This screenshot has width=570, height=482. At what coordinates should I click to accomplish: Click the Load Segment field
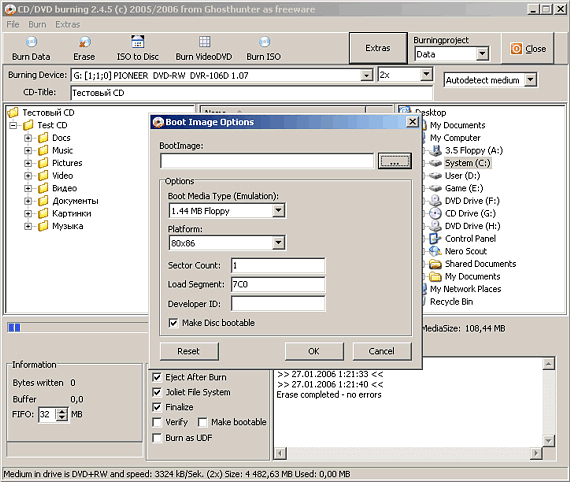pos(278,284)
